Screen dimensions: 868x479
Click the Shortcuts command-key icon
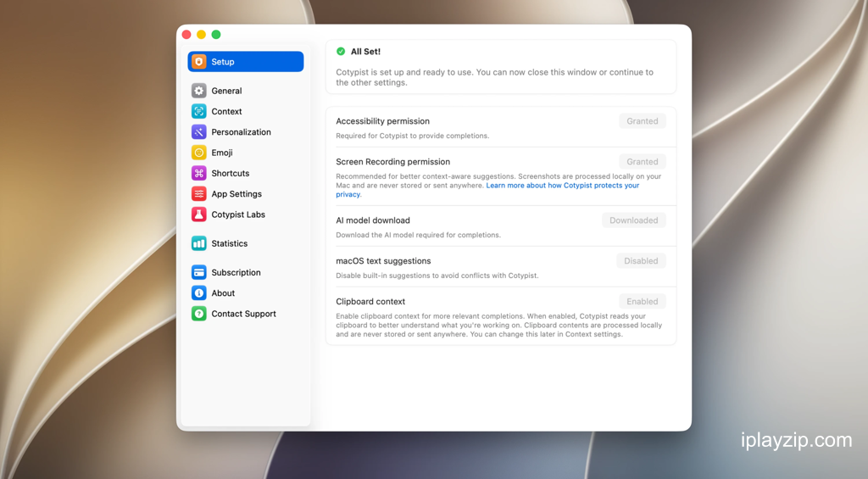point(198,173)
